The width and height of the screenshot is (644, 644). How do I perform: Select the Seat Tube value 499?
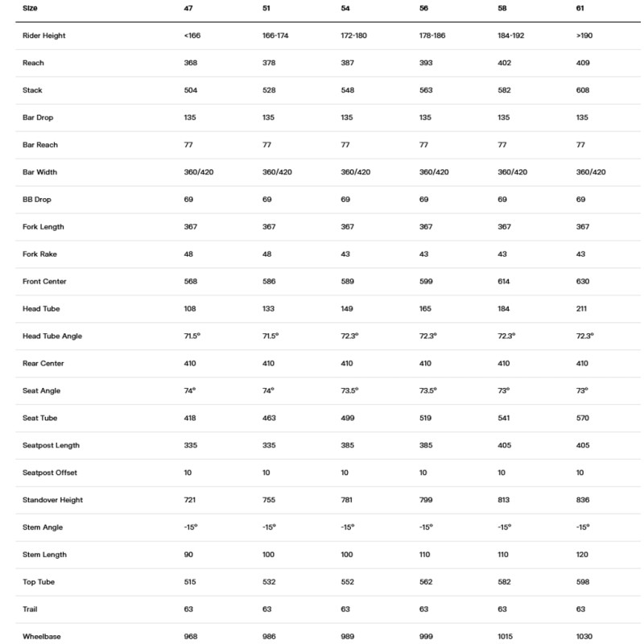[349, 419]
